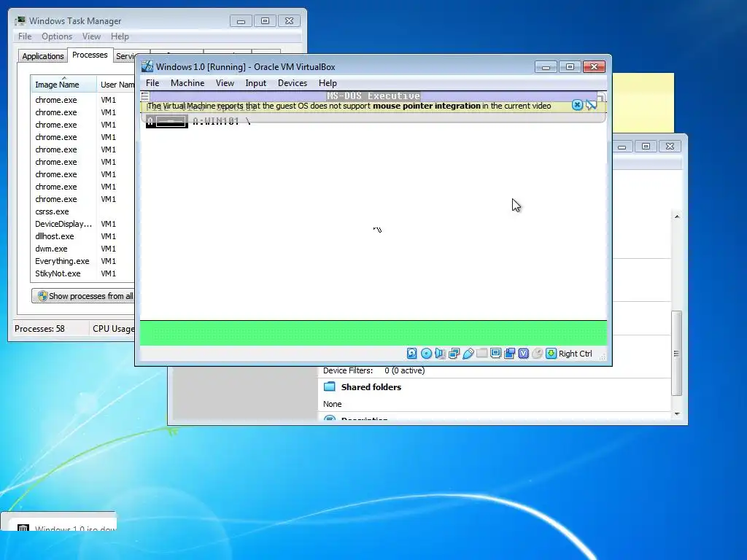Open Task Manager View menu
Screen dimensions: 747x560
[x=91, y=36]
